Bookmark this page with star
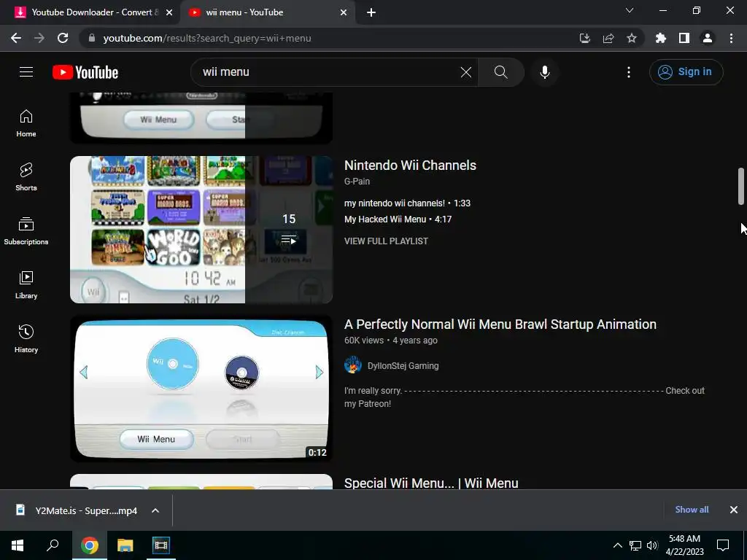747x560 pixels. (x=632, y=38)
